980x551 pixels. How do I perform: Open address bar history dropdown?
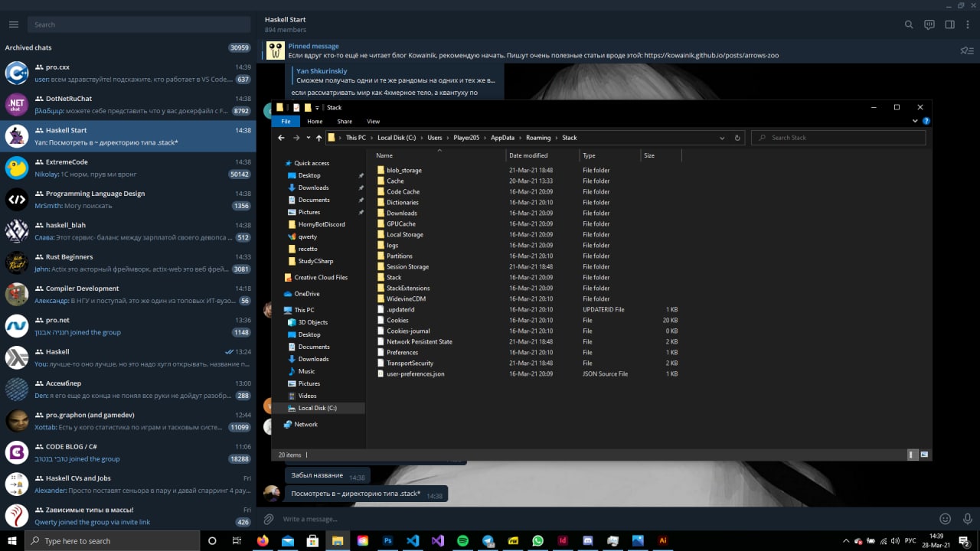tap(722, 138)
